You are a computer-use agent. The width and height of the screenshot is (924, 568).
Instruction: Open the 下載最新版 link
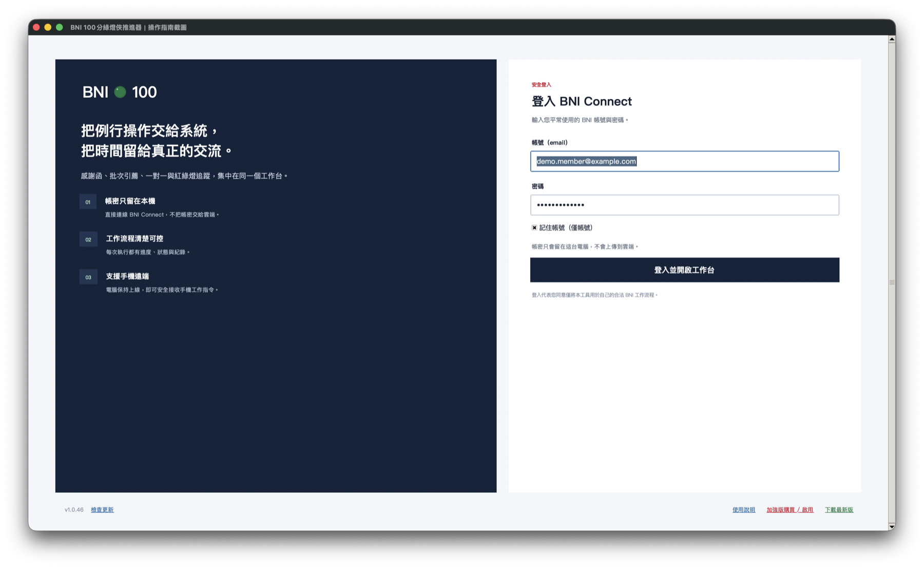[839, 509]
